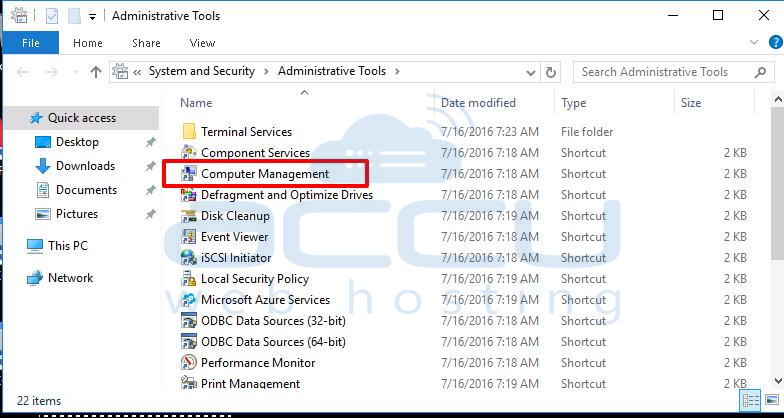Select the Performance Monitor icon
The height and width of the screenshot is (418, 784).
click(188, 363)
